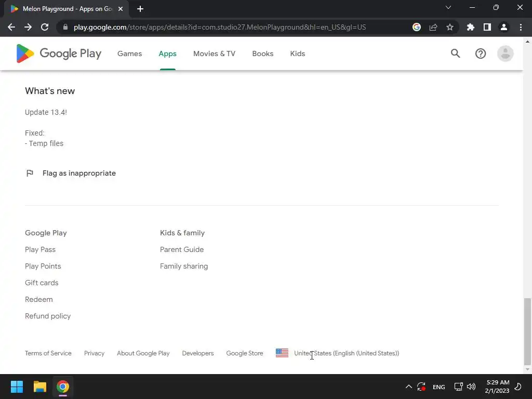Change region United States (English) link
This screenshot has height=399, width=532.
(x=347, y=353)
